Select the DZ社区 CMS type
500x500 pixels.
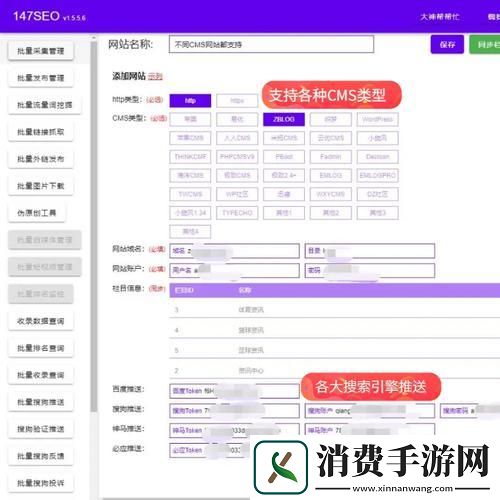click(378, 194)
